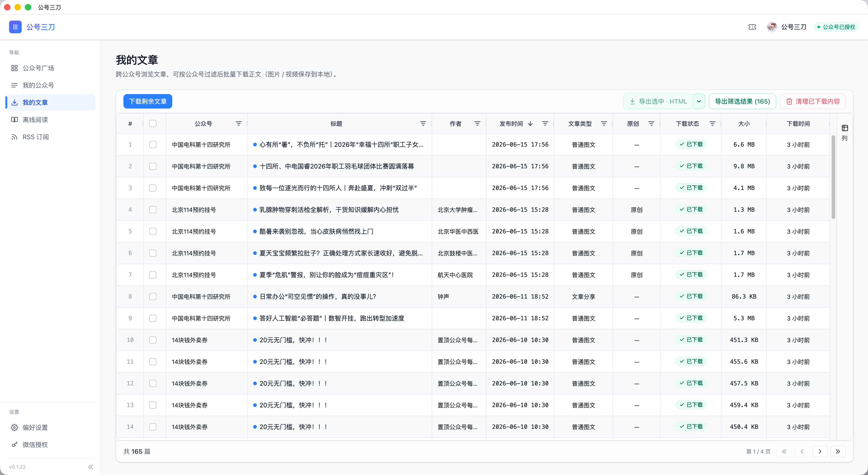Image resolution: width=868 pixels, height=475 pixels.
Task: Click the 已下载 badge in row 1
Action: (x=691, y=144)
